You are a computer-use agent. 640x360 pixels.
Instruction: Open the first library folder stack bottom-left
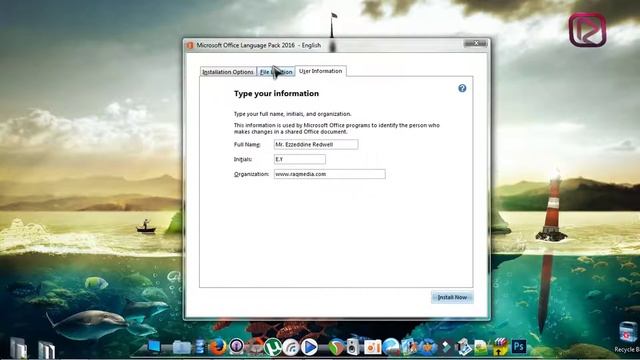[x=18, y=348]
